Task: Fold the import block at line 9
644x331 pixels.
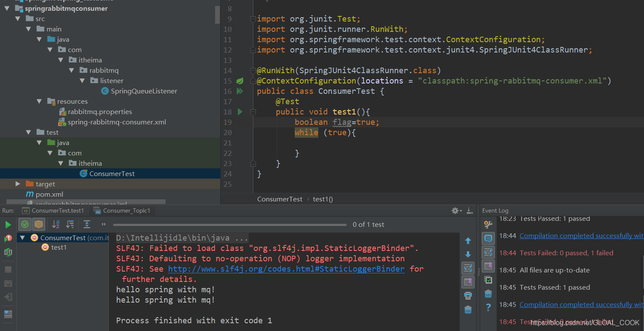Action: 253,19
